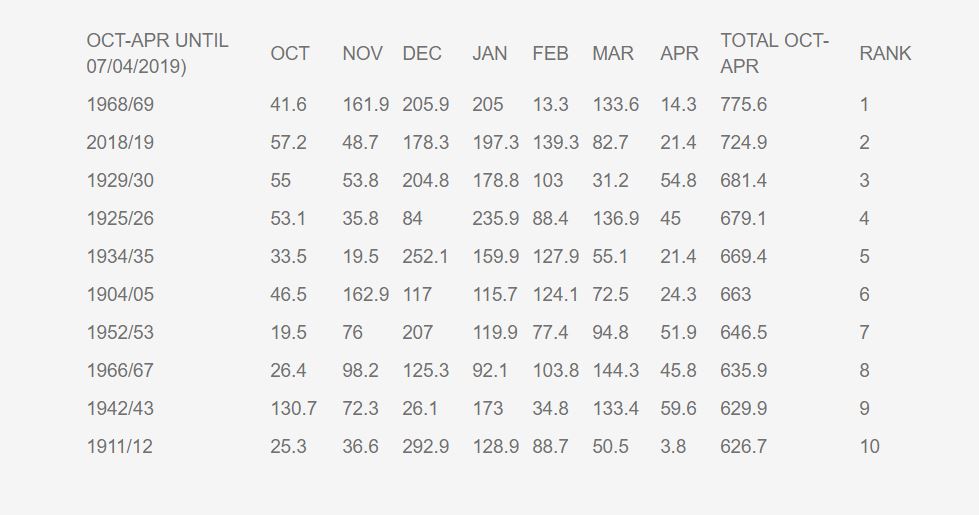979x515 pixels.
Task: Click the rank 10 cell
Action: [869, 447]
